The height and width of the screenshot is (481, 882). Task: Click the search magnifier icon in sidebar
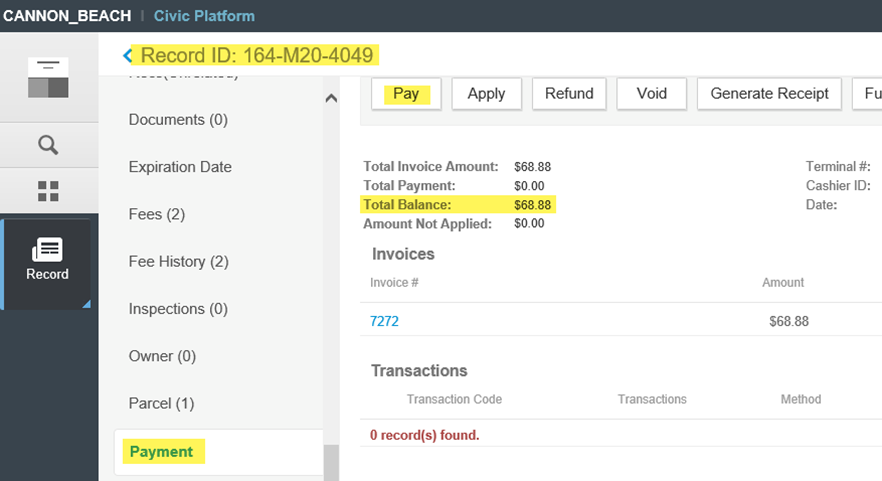48,145
